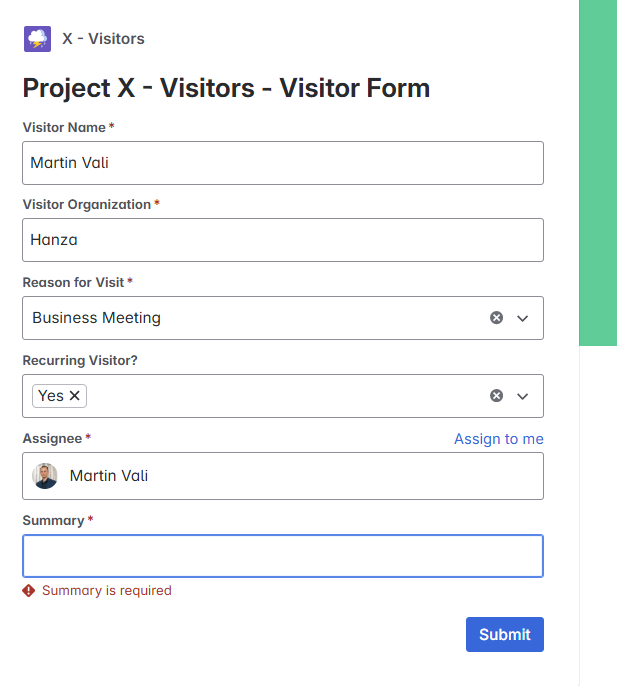Click the Yes tag in Recurring Visitor

51,396
